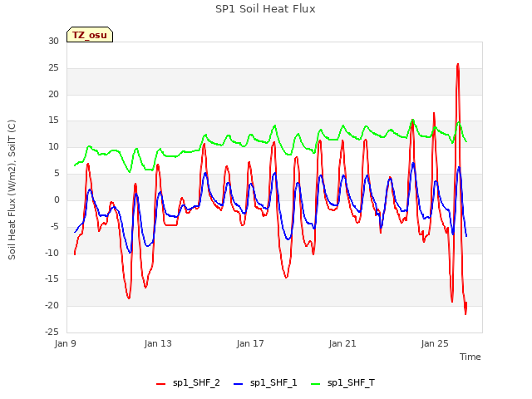Screen dimensions: 532x399
Task: Click the green sp1_SHF_T legend color marker
Action: 316,384
